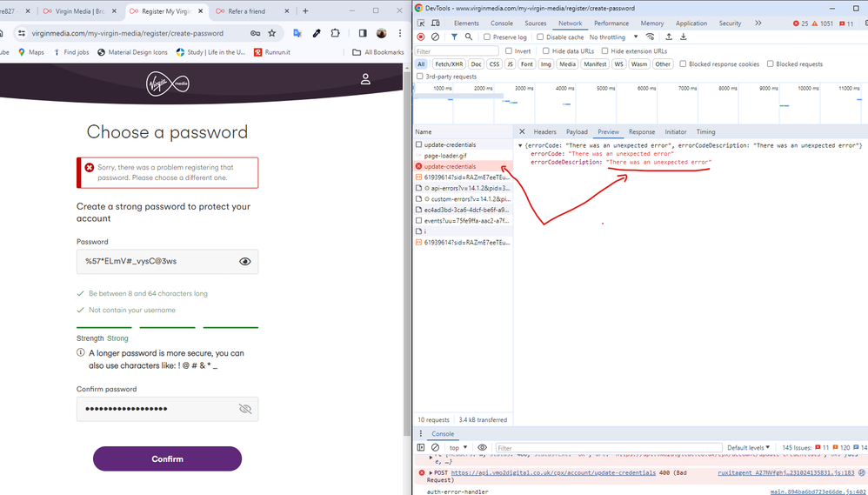Switch to DevTools Elements tab
868x495 pixels.
tap(466, 23)
